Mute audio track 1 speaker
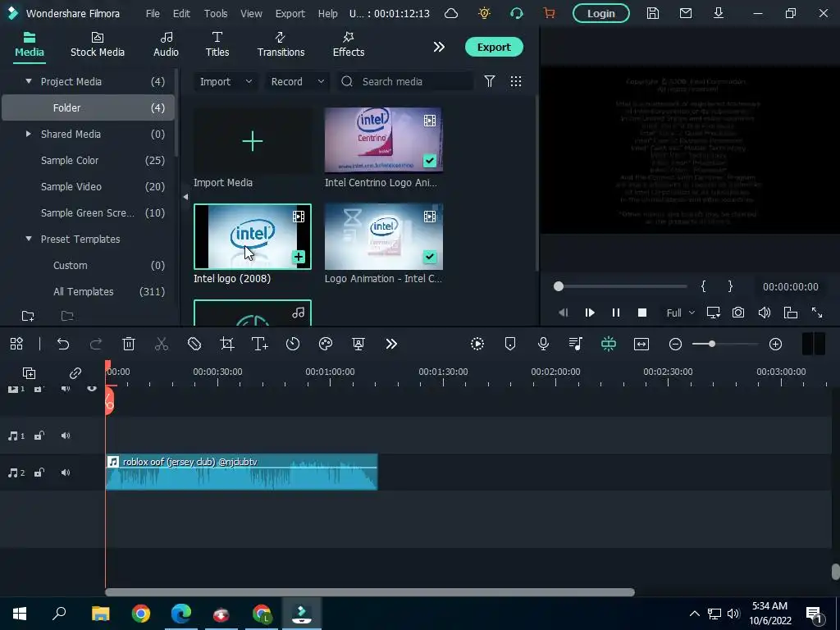Viewport: 840px width, 630px height. coord(66,436)
